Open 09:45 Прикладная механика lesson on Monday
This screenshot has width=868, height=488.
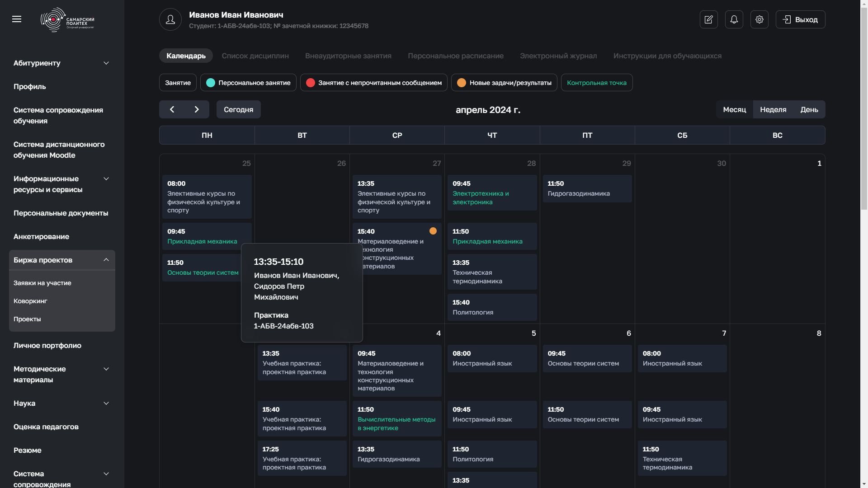point(207,236)
